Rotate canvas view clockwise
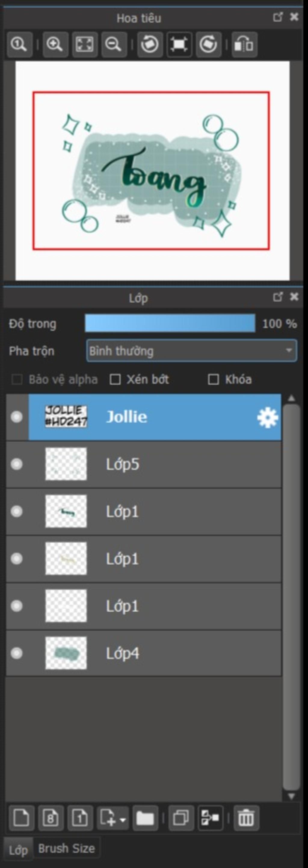This screenshot has width=308, height=868. [x=208, y=45]
